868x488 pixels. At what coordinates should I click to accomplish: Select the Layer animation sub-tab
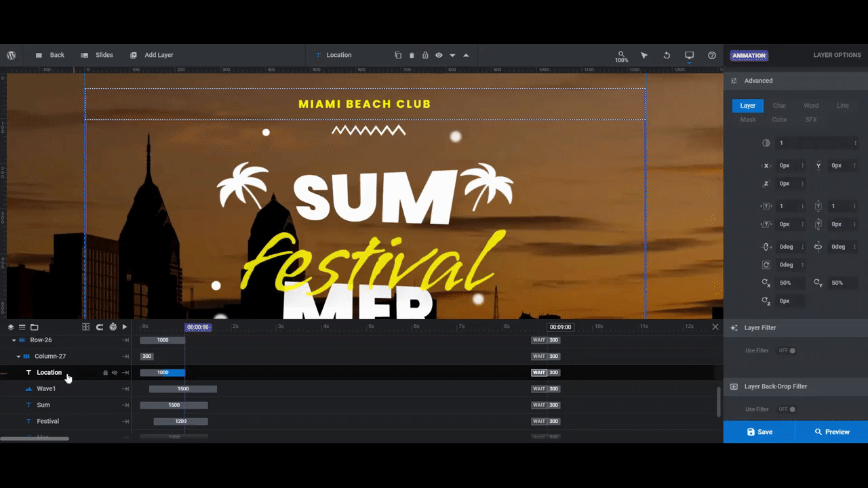click(x=748, y=106)
